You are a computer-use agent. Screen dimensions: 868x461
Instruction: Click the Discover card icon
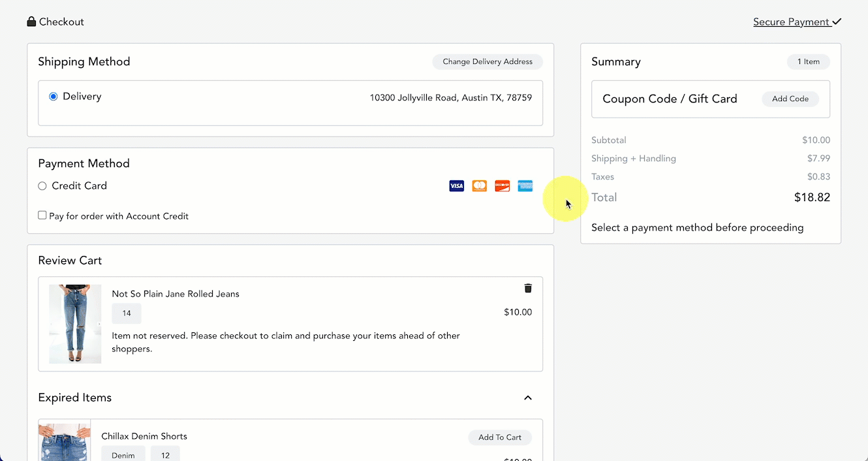(x=502, y=186)
